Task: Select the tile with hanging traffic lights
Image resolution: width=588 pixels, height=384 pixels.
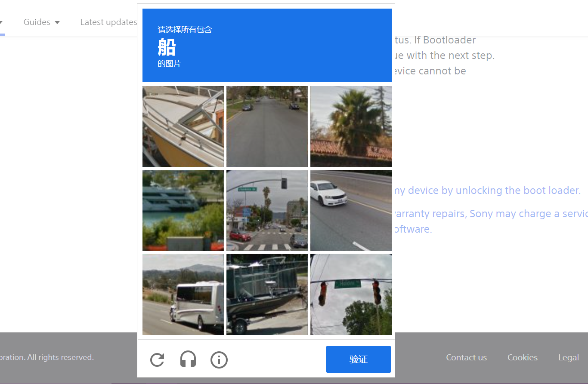Action: (x=351, y=294)
